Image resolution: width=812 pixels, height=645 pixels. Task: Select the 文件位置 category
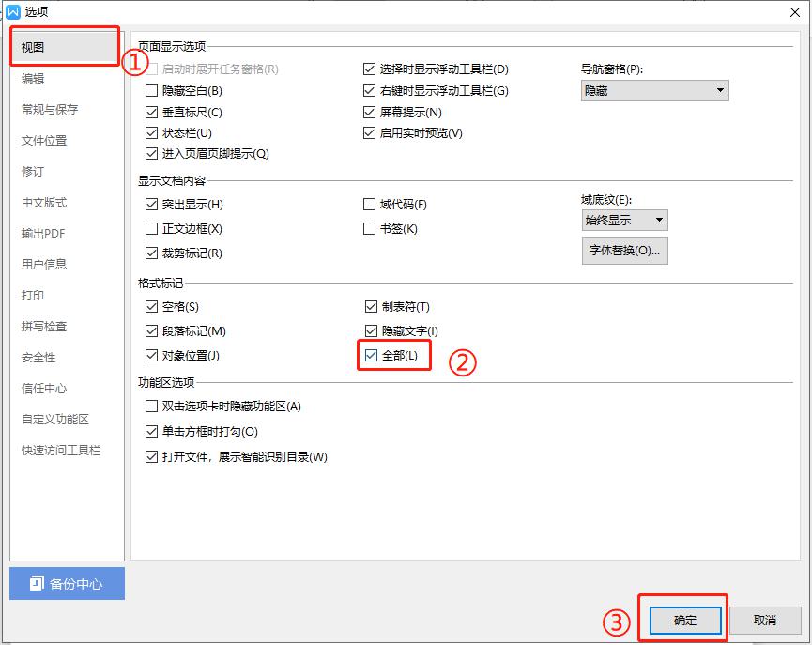click(x=44, y=141)
